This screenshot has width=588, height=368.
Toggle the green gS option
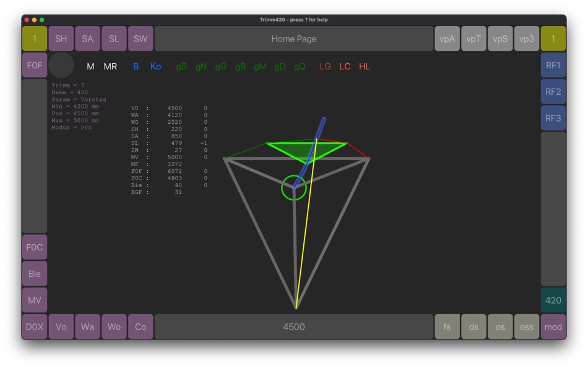[x=181, y=66]
